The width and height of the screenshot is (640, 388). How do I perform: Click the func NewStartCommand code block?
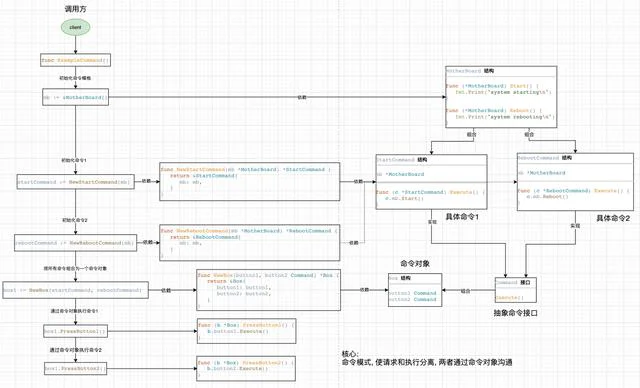tap(249, 182)
